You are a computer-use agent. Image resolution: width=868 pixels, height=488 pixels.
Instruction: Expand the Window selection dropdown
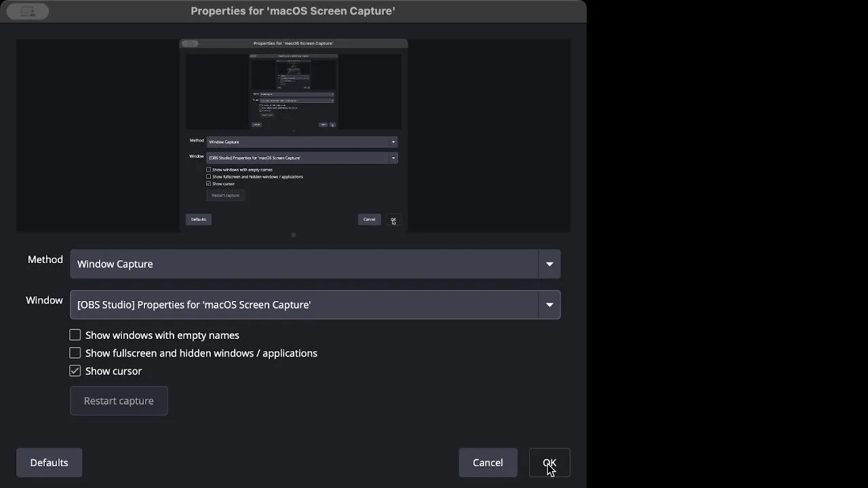pos(315,304)
